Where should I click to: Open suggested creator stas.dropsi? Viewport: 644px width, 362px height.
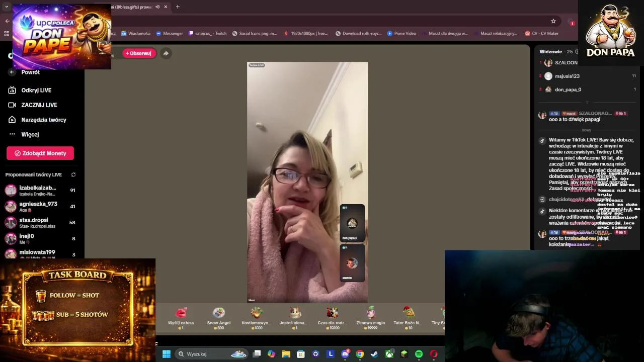tap(40, 223)
